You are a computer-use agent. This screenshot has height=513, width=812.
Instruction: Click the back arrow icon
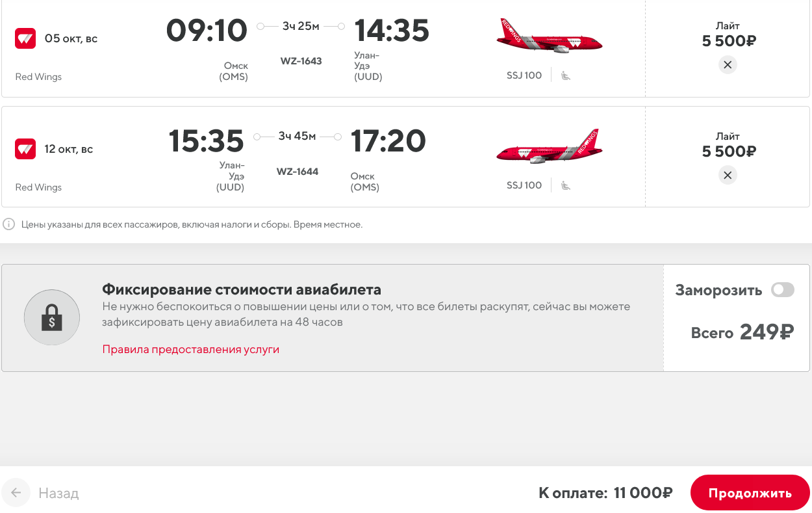point(16,493)
